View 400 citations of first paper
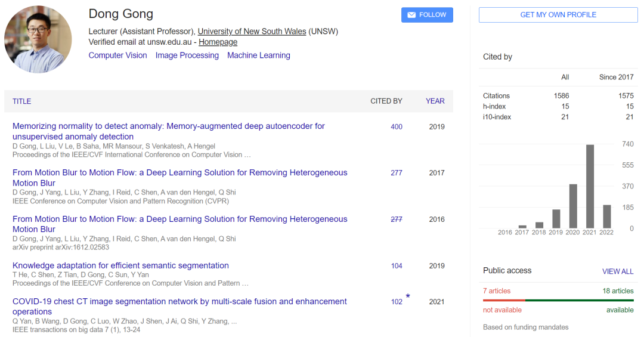 (396, 126)
